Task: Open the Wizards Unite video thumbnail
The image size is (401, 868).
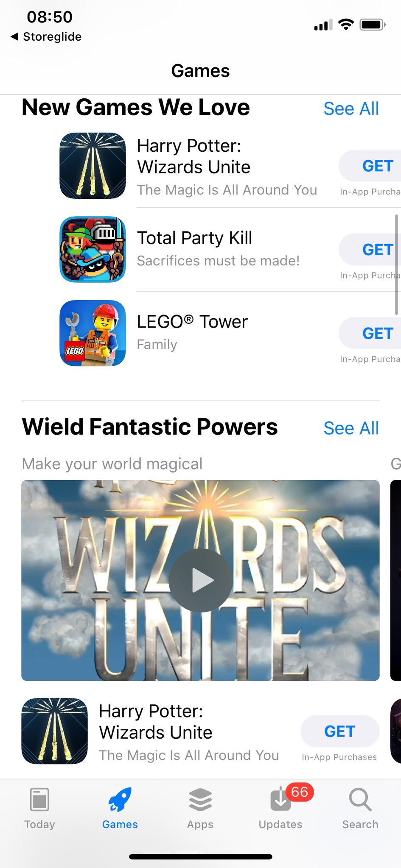Action: point(200,580)
